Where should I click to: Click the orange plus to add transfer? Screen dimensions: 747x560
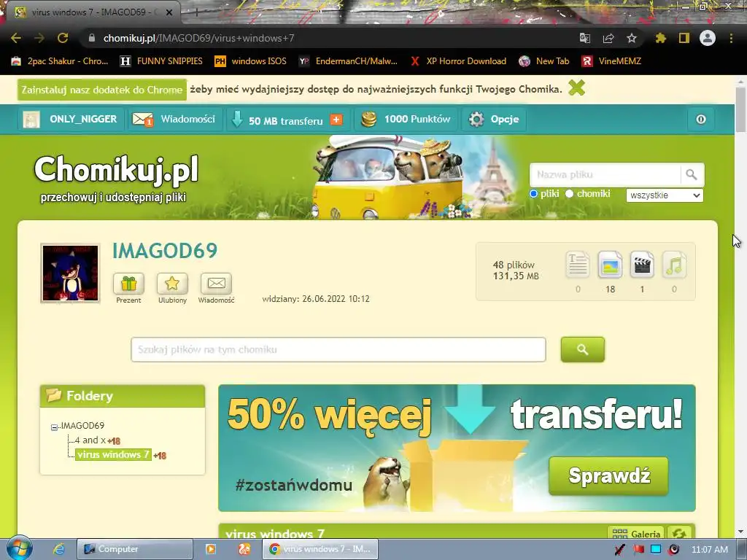[336, 120]
